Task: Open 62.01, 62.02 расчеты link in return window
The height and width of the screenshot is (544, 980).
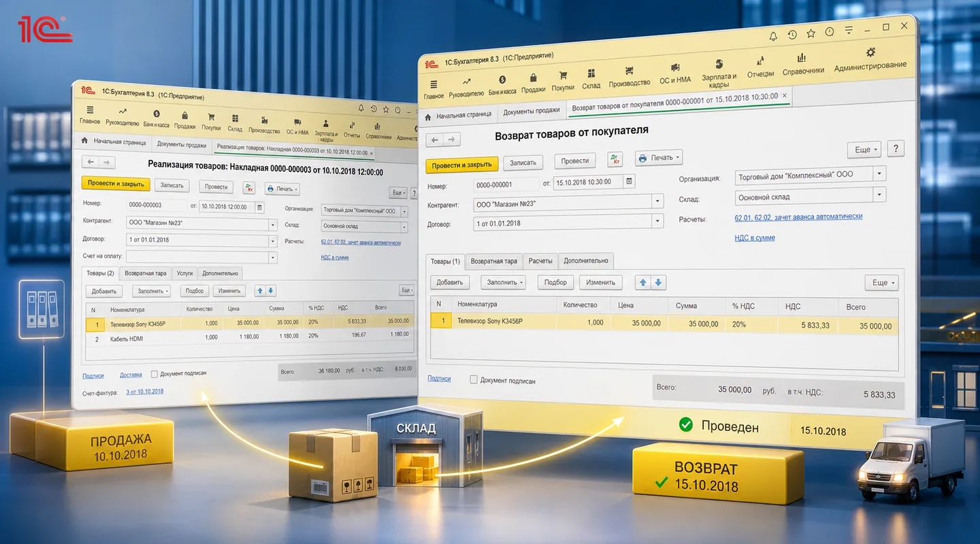Action: [798, 217]
